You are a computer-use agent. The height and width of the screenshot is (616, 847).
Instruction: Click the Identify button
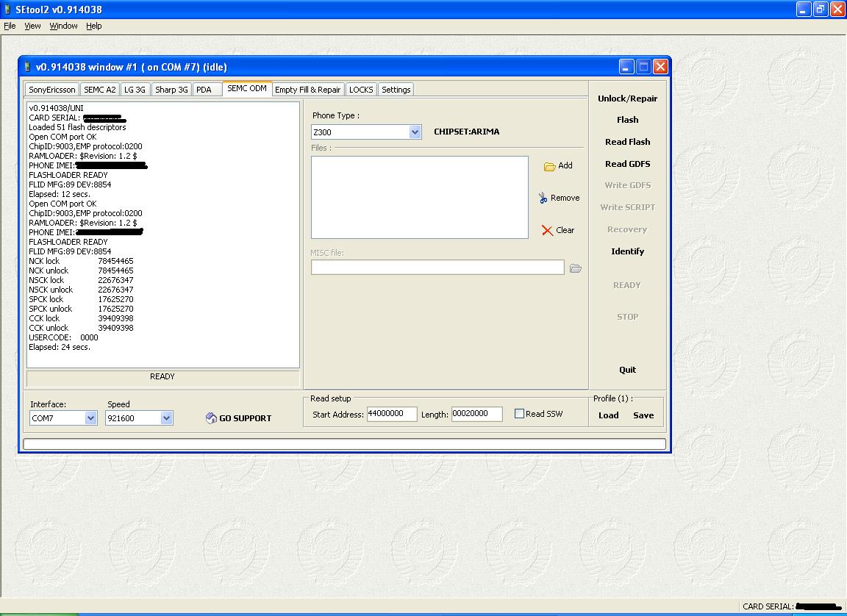[628, 251]
